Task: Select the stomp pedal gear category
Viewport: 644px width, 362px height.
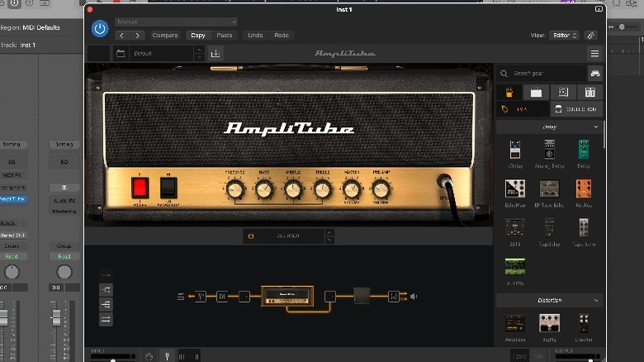Action: pyautogui.click(x=509, y=92)
